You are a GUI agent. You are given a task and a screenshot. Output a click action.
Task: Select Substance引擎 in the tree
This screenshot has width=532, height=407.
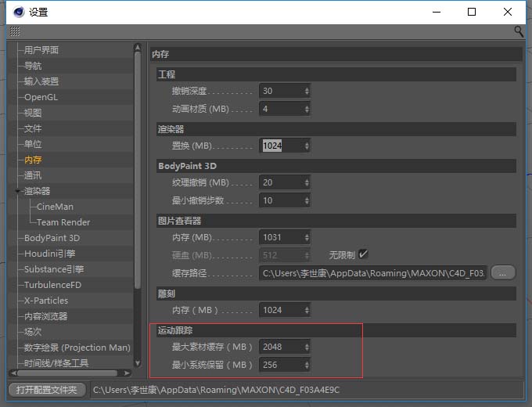(54, 269)
